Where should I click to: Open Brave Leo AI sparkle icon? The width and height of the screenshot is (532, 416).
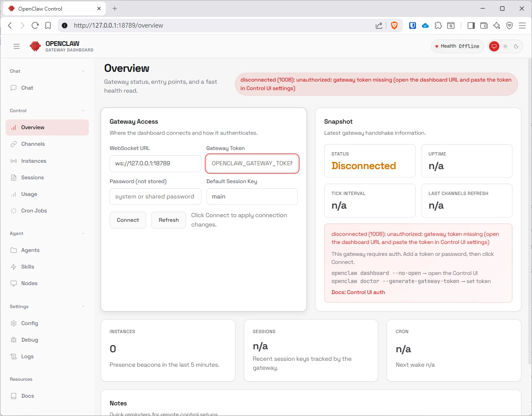point(497,25)
